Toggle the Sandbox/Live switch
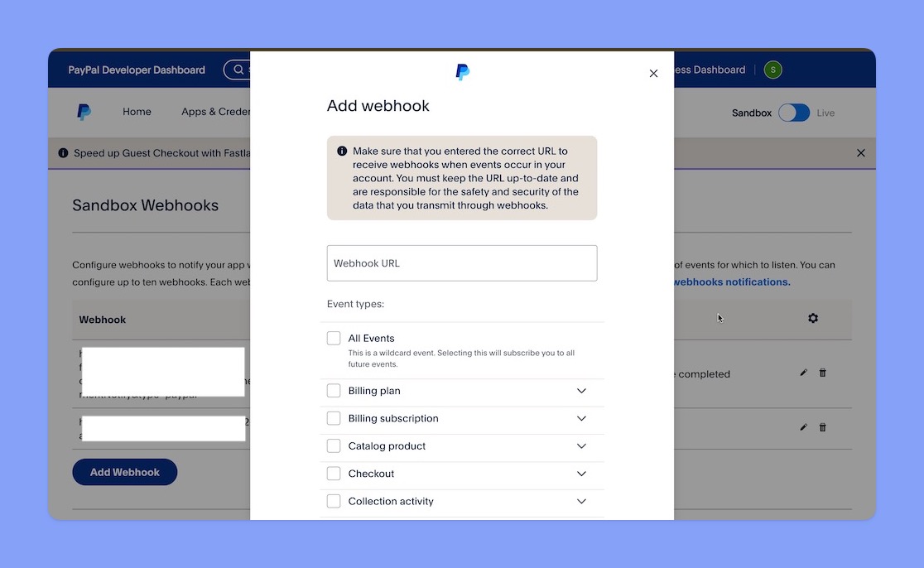Viewport: 924px width, 568px height. pos(794,113)
